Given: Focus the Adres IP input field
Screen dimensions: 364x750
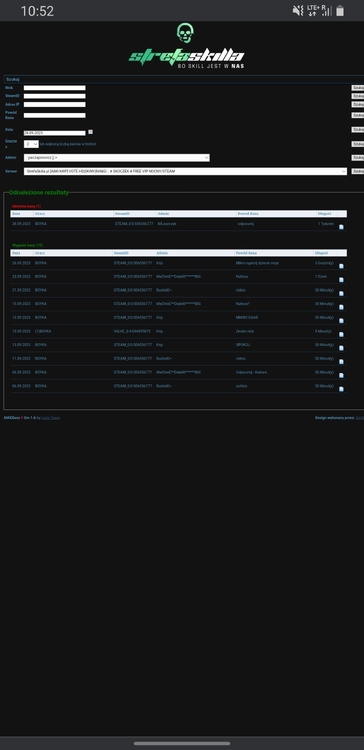Looking at the screenshot, I should [x=55, y=104].
